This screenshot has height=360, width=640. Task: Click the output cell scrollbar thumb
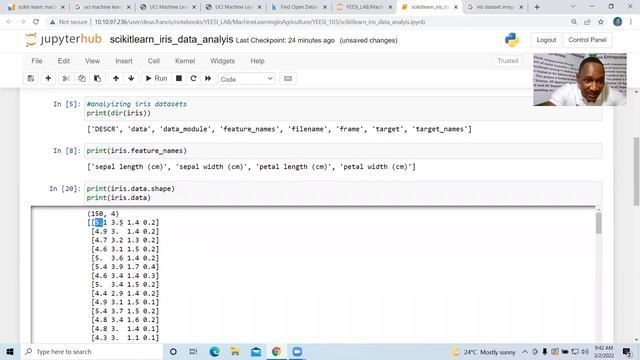point(598,223)
